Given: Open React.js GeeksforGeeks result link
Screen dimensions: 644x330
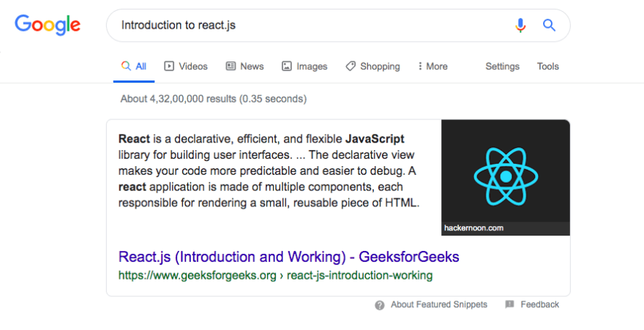Looking at the screenshot, I should tap(289, 257).
